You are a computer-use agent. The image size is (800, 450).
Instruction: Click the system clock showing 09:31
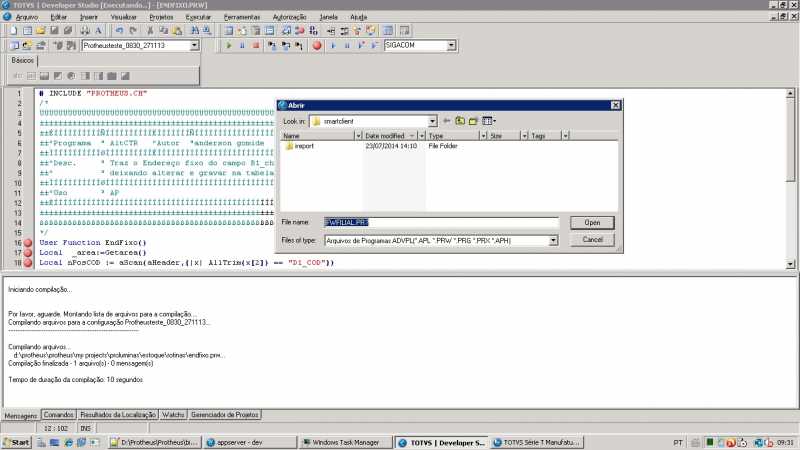tap(785, 443)
